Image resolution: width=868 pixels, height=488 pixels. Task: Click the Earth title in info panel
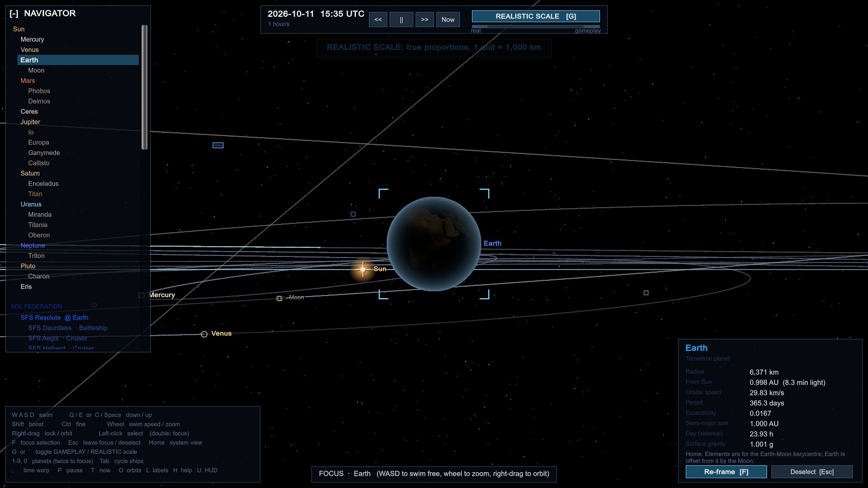[697, 348]
